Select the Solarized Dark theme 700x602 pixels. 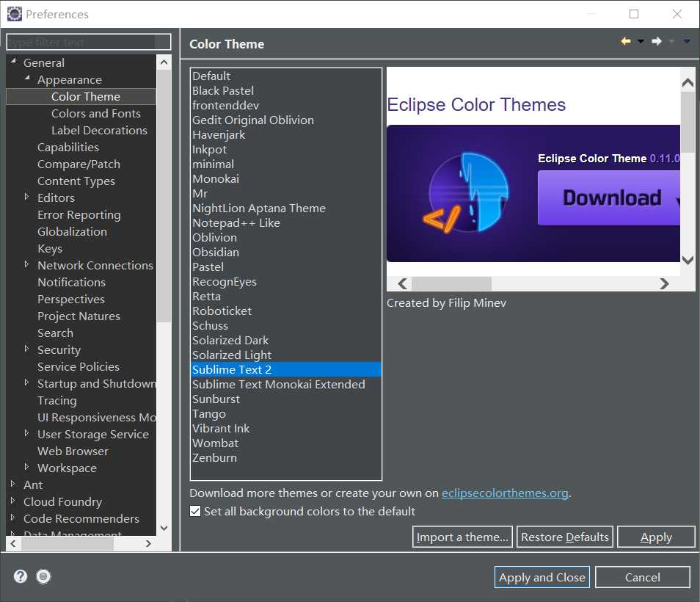pos(285,341)
